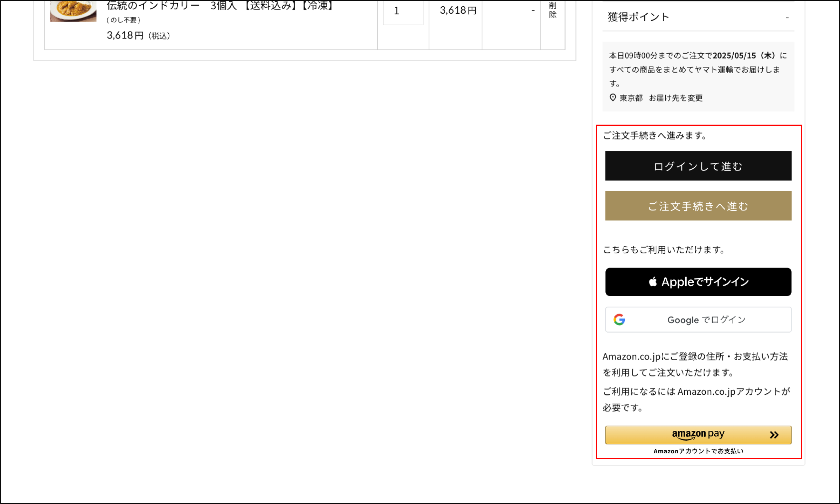Image resolution: width=840 pixels, height=504 pixels.
Task: Click the Apple logo icon
Action: 653,281
